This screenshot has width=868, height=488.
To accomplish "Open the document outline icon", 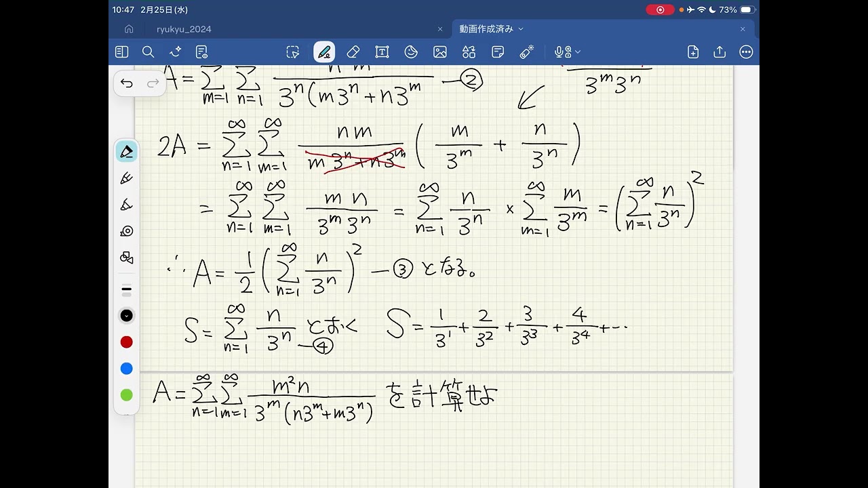I will tap(201, 52).
